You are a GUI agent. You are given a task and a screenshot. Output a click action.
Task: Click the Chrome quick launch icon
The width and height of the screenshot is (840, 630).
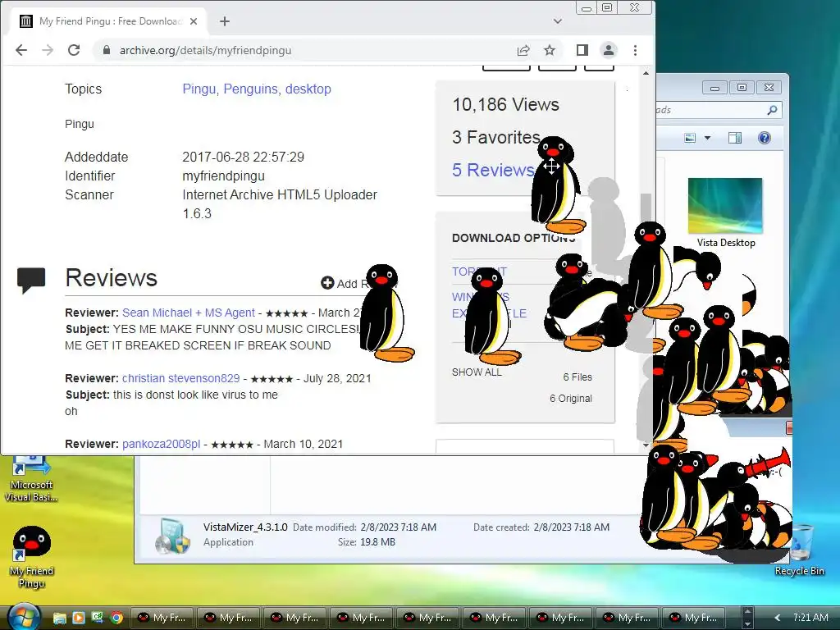(x=116, y=618)
